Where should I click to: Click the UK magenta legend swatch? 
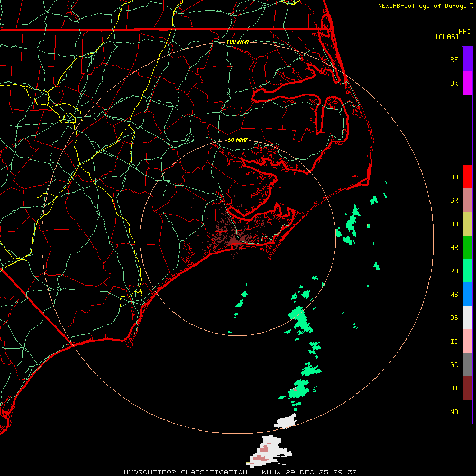click(x=467, y=83)
